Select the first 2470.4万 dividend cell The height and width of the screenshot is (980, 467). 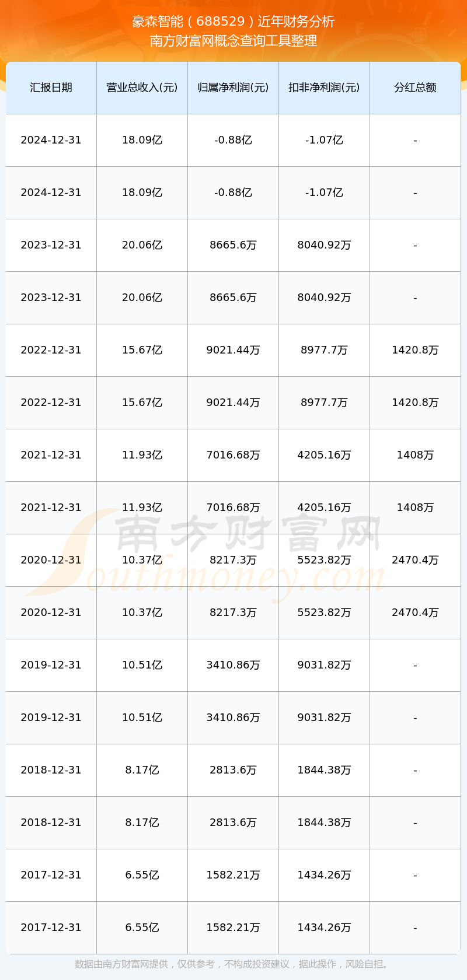[x=415, y=560]
